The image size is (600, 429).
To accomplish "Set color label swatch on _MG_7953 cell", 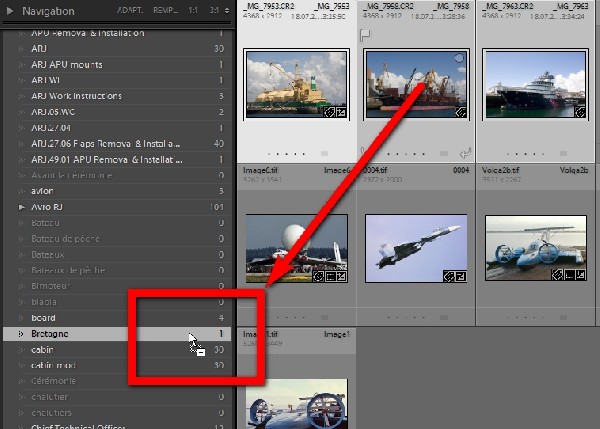I will click(324, 154).
